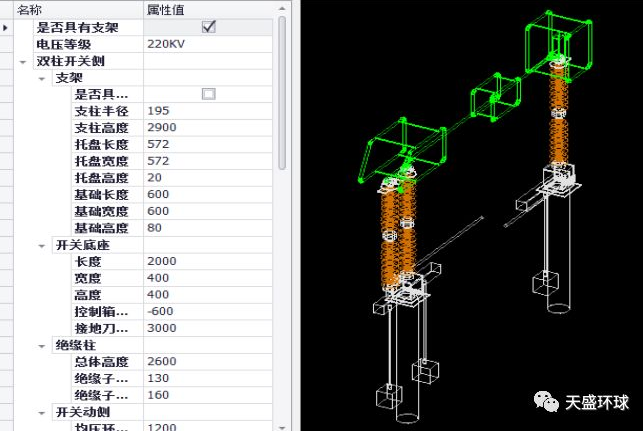Edit the 基础宽度 value 600

[208, 211]
